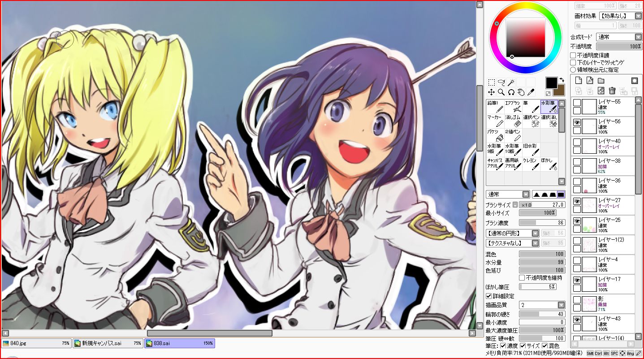Open 描画品質 quality dropdown
Viewport: 644px width, 359px height.
coord(542,305)
